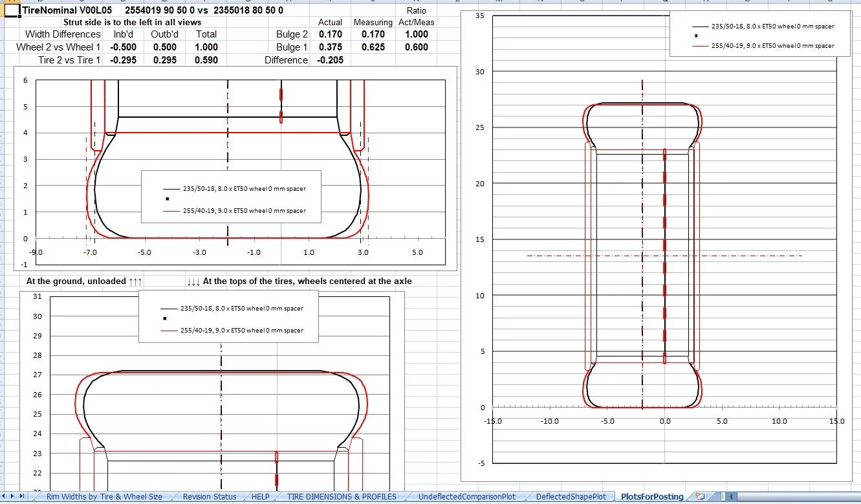Select the Width Differences label cell
This screenshot has height=504, width=861.
63,34
